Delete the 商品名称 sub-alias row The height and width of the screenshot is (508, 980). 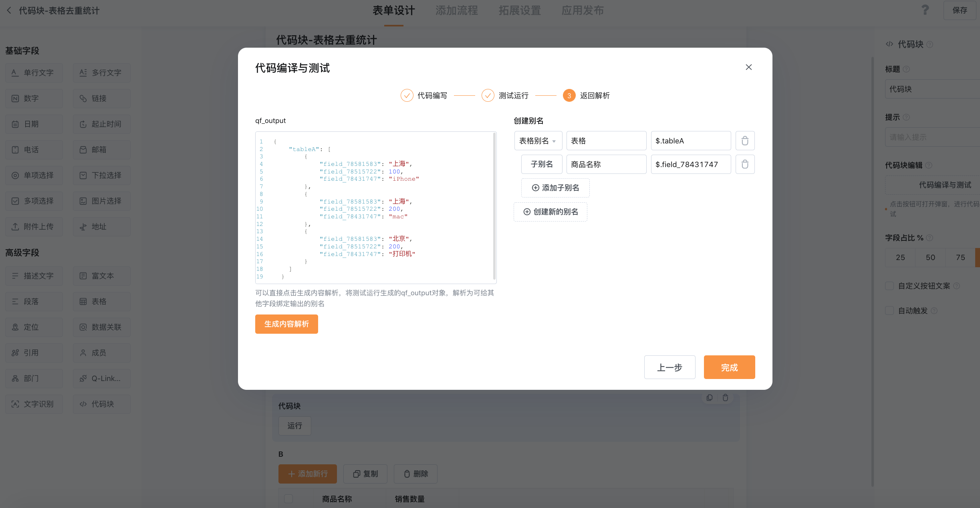coord(745,164)
